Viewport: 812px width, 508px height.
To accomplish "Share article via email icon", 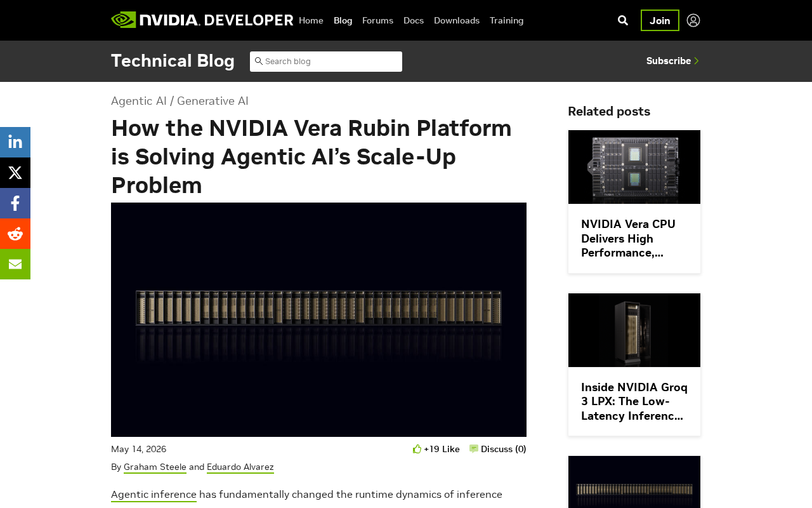I will tap(15, 264).
